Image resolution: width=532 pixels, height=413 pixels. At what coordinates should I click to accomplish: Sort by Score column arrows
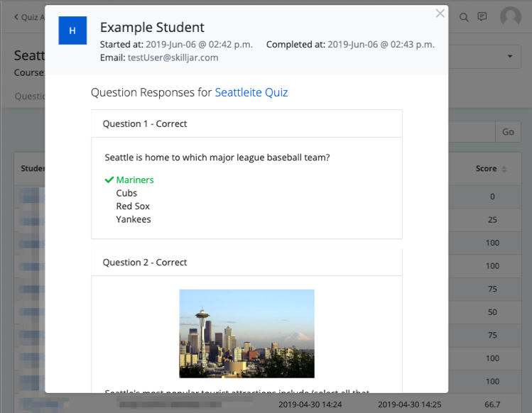point(504,169)
